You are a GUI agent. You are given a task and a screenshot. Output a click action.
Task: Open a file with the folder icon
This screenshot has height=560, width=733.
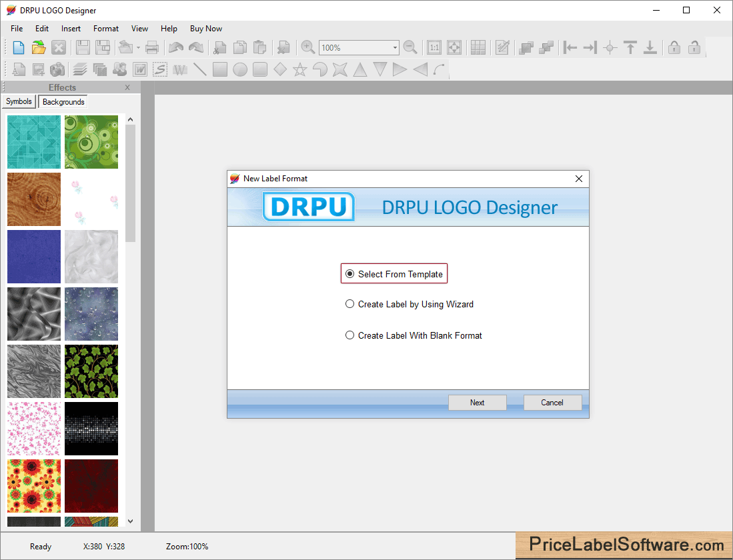(x=39, y=48)
